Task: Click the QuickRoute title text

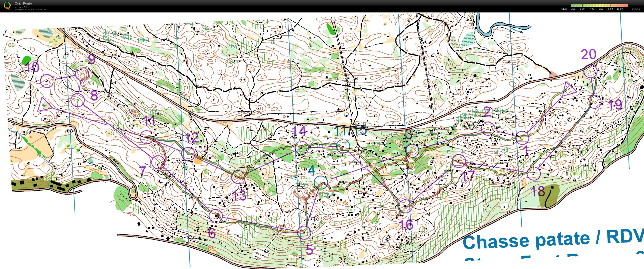Action: click(23, 4)
